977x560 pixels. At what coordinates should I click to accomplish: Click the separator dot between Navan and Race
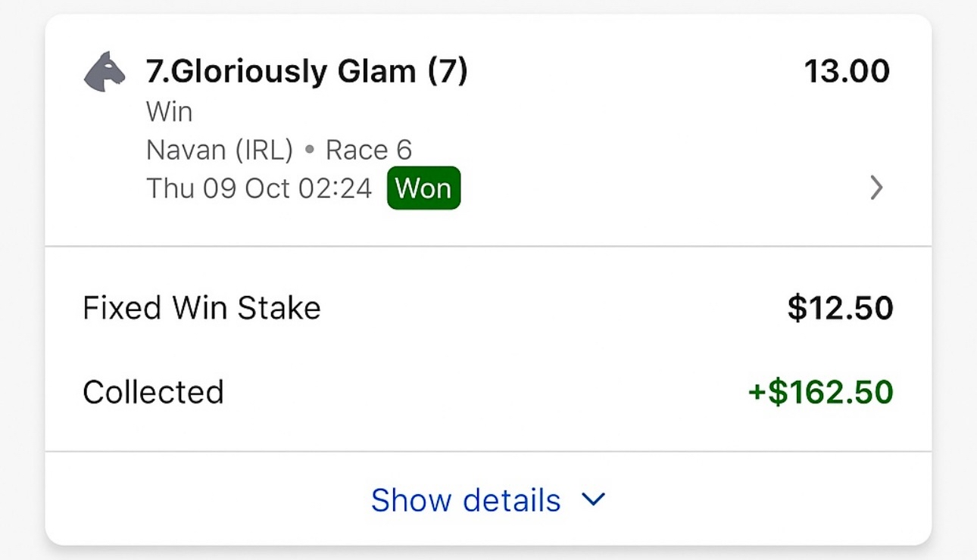309,150
